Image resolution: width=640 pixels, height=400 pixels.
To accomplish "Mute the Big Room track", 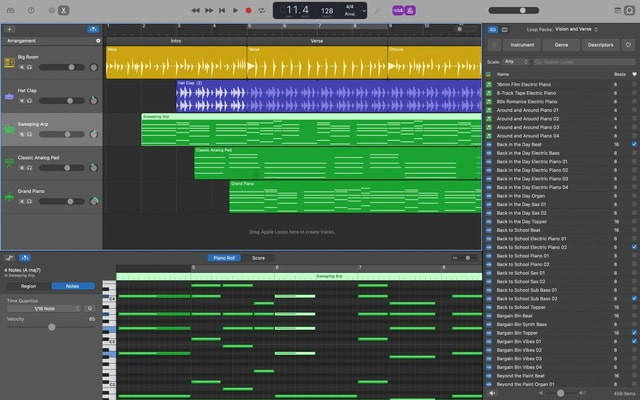I will point(21,68).
